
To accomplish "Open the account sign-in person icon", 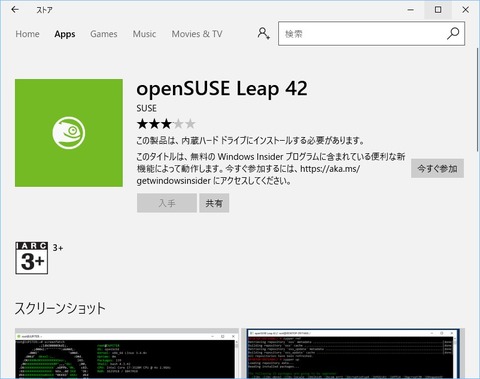I will [263, 34].
